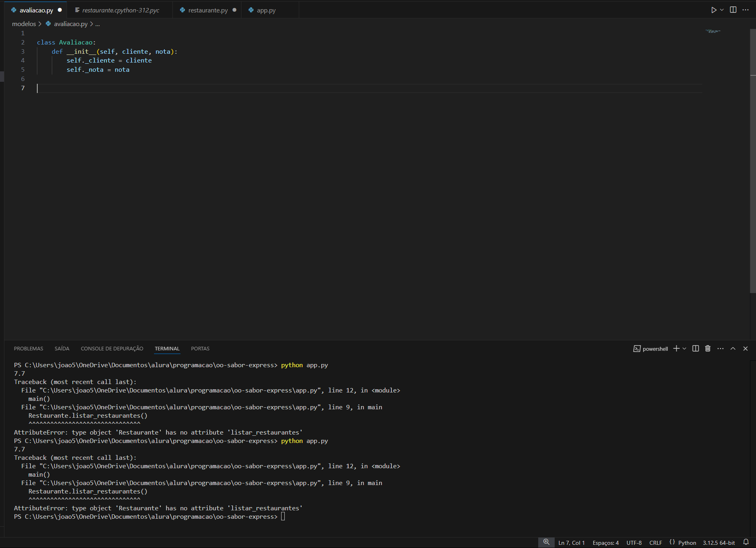This screenshot has width=756, height=548.
Task: Select language mode Python in status bar
Action: pyautogui.click(x=687, y=543)
